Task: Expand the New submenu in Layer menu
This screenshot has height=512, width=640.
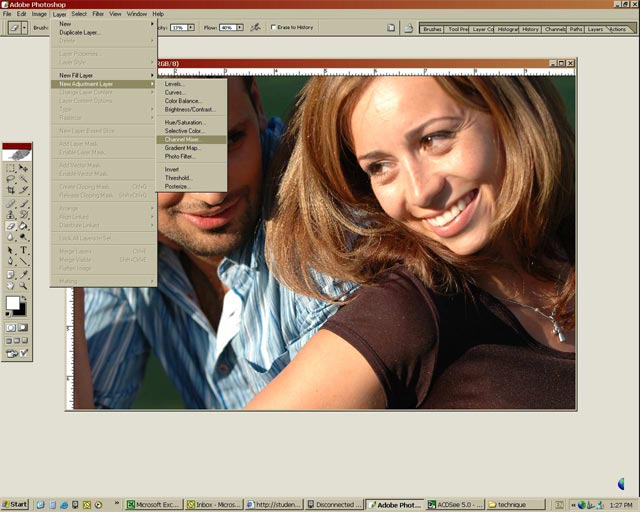Action: tap(104, 24)
